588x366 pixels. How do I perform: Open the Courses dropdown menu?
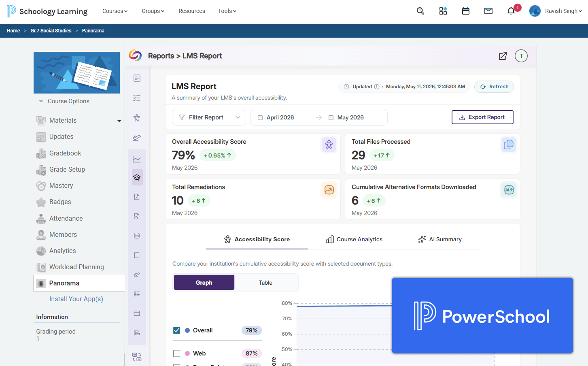coord(115,11)
